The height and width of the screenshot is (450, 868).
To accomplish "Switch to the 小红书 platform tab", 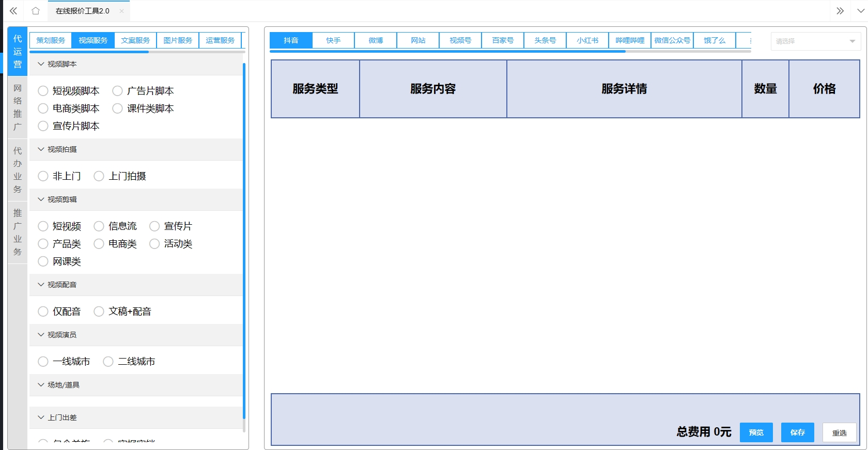I will [x=587, y=40].
